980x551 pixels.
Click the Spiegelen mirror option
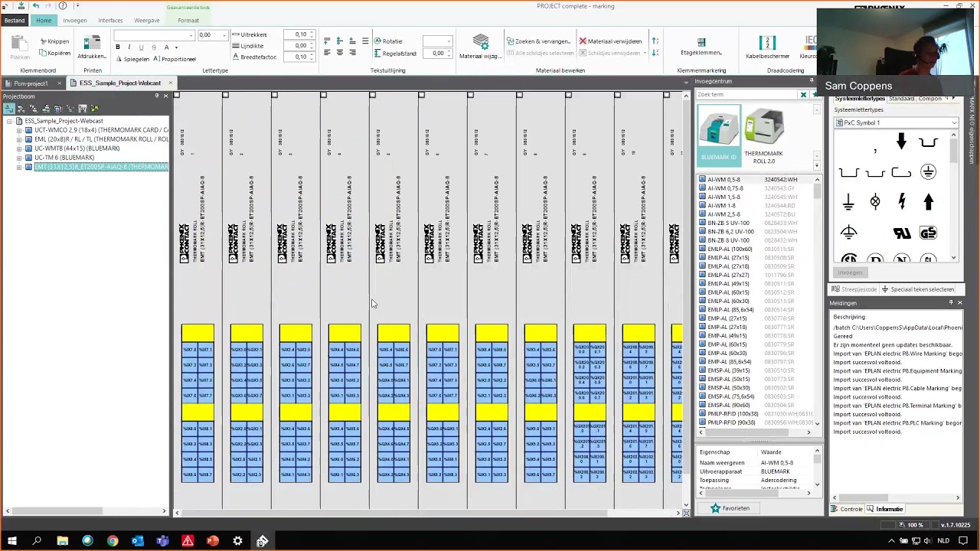132,59
